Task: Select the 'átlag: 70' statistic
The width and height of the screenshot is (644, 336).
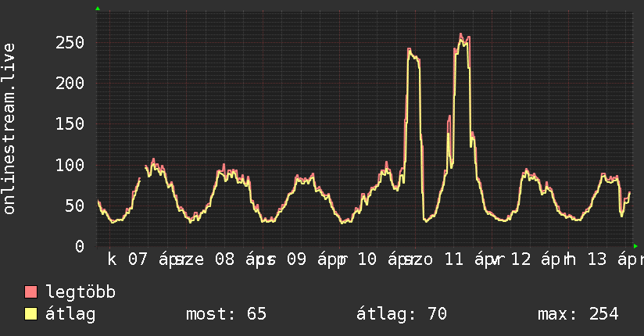Action: click(x=402, y=314)
